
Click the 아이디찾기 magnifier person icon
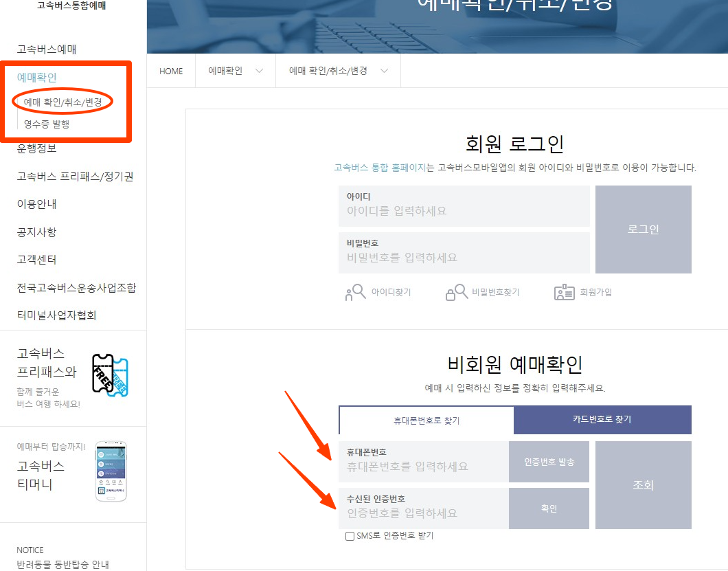(356, 292)
